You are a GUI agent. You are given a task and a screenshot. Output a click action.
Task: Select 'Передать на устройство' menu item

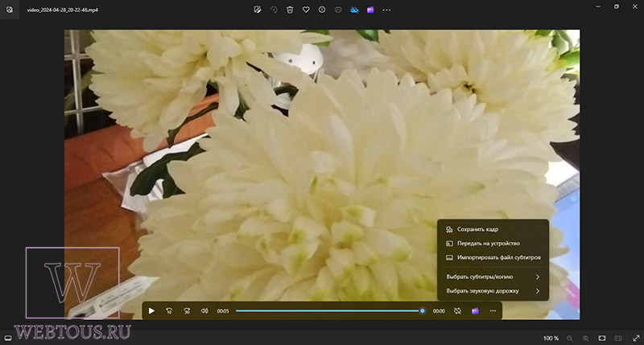coord(493,243)
